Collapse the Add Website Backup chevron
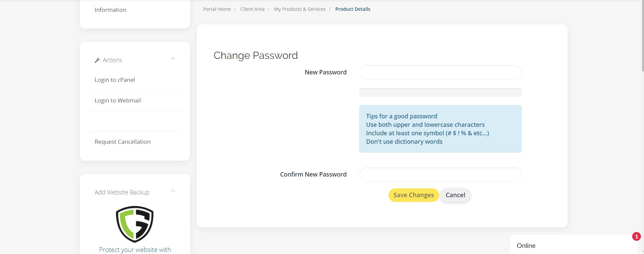 point(173,191)
